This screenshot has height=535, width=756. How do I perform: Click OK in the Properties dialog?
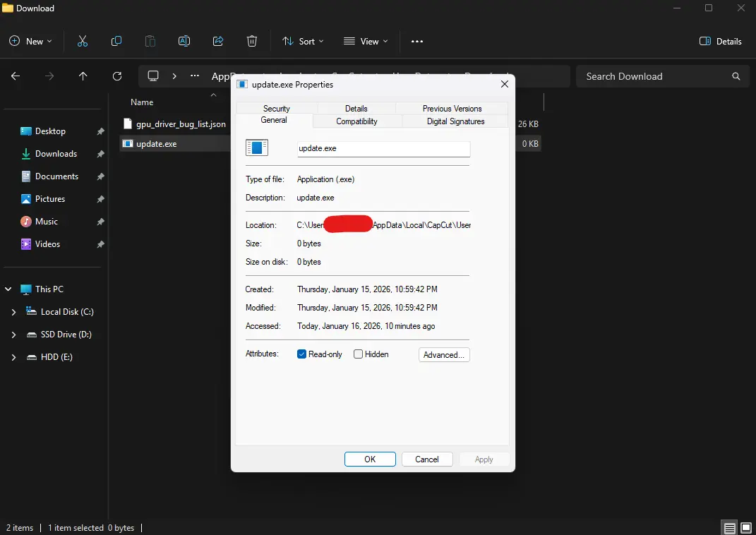point(370,459)
